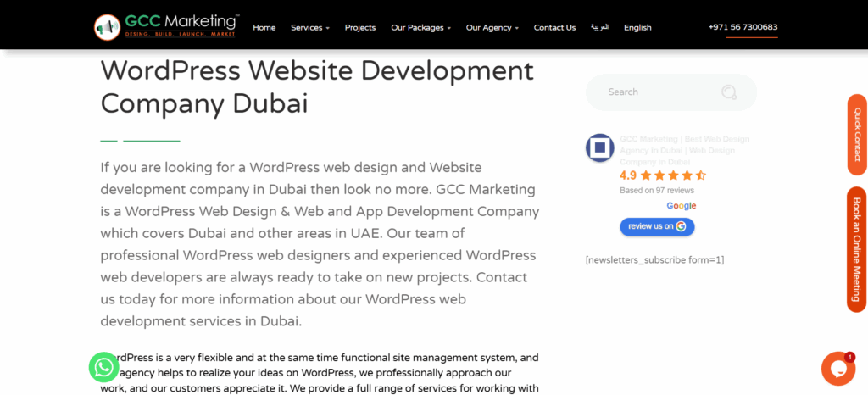Viewport: 868px width, 395px height.
Task: Open the Book an Online Meeting tab
Action: click(x=857, y=249)
